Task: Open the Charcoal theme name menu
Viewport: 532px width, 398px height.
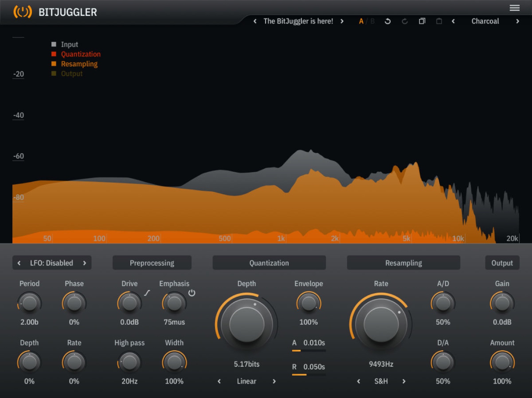Action: pyautogui.click(x=485, y=21)
